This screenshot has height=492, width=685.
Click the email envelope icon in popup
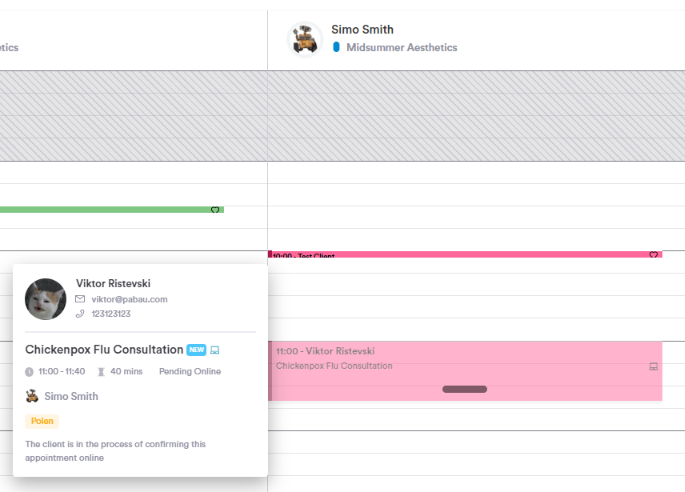pos(80,299)
